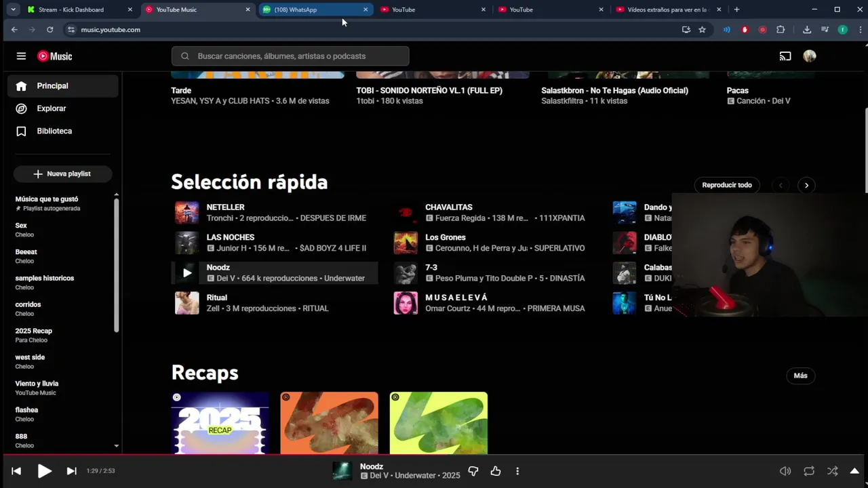Open the account avatar menu
Viewport: 868px width, 488px height.
pyautogui.click(x=809, y=56)
